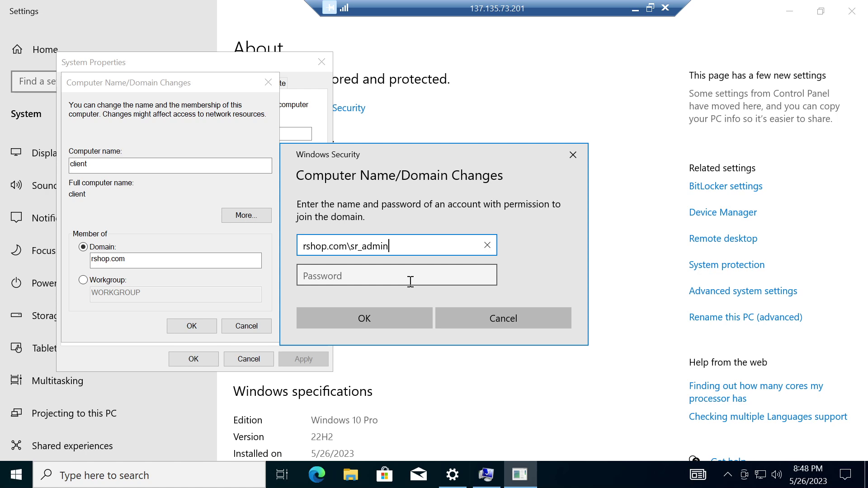Open Device Manager link

[723, 212]
